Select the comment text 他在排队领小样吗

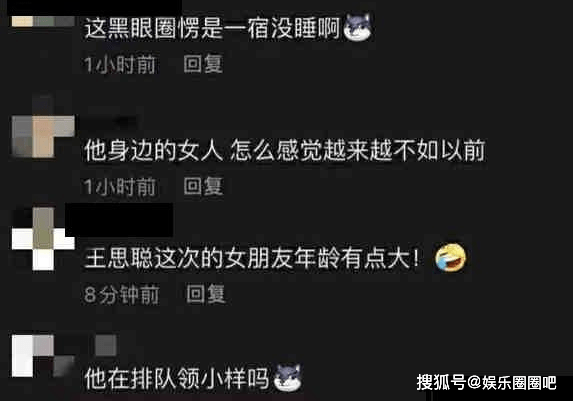coord(177,378)
